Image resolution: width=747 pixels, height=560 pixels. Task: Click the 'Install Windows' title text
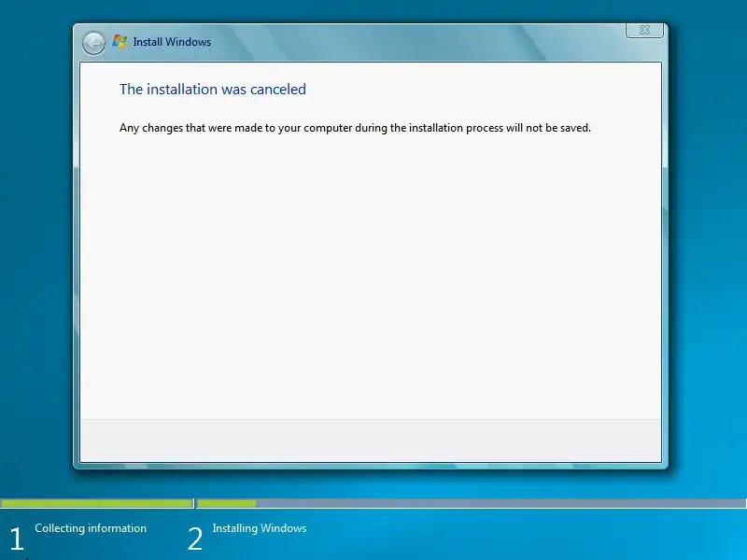coord(172,42)
